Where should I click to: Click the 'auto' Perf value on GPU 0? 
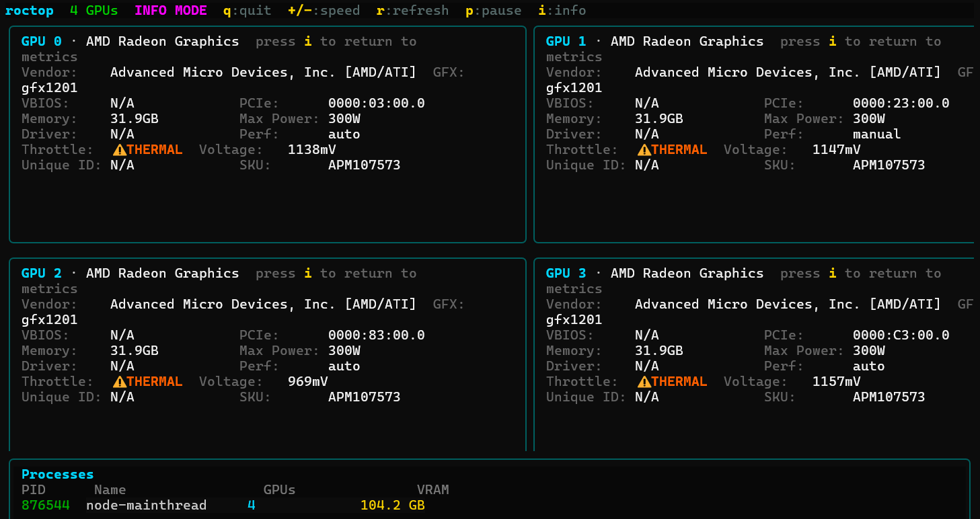click(344, 134)
